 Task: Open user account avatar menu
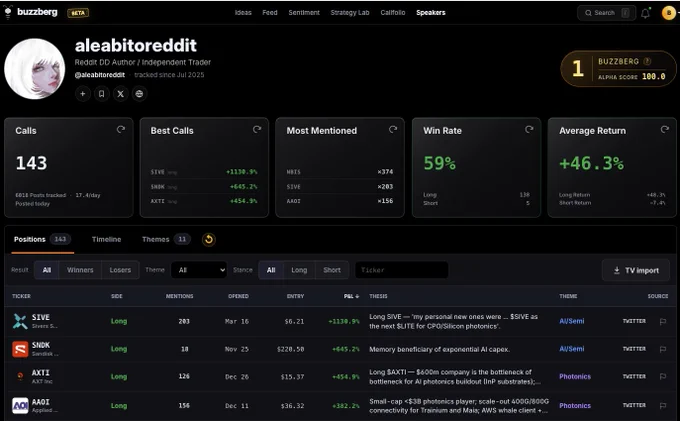coord(669,13)
